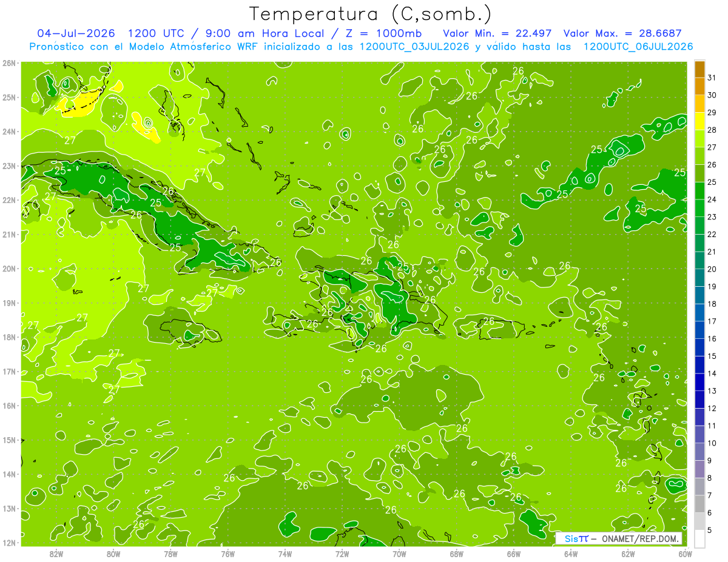Image resolution: width=728 pixels, height=562 pixels.
Task: Click the "Valor Max. = 28.6687" value
Action: [622, 33]
